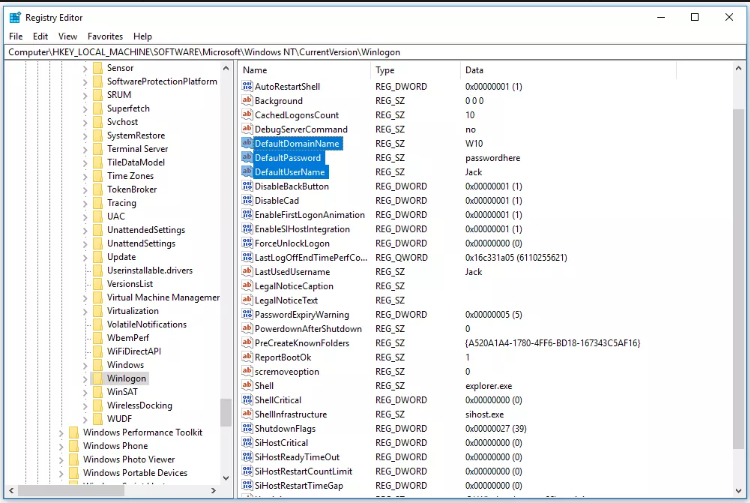The height and width of the screenshot is (503, 750).
Task: Click the tree horizontal scrollbar right arrow
Action: [213, 490]
